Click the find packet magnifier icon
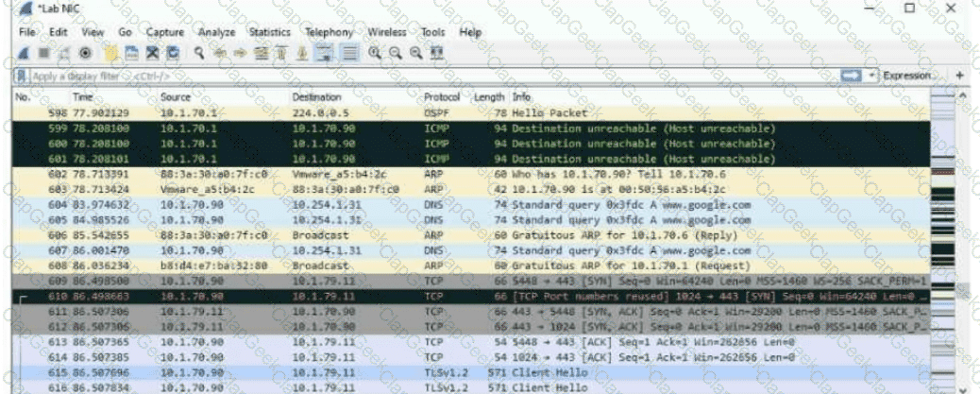 [200, 53]
